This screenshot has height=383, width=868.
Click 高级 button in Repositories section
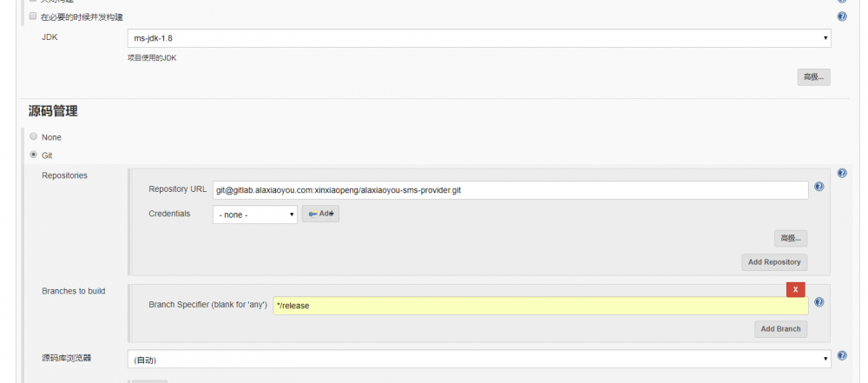click(x=791, y=238)
